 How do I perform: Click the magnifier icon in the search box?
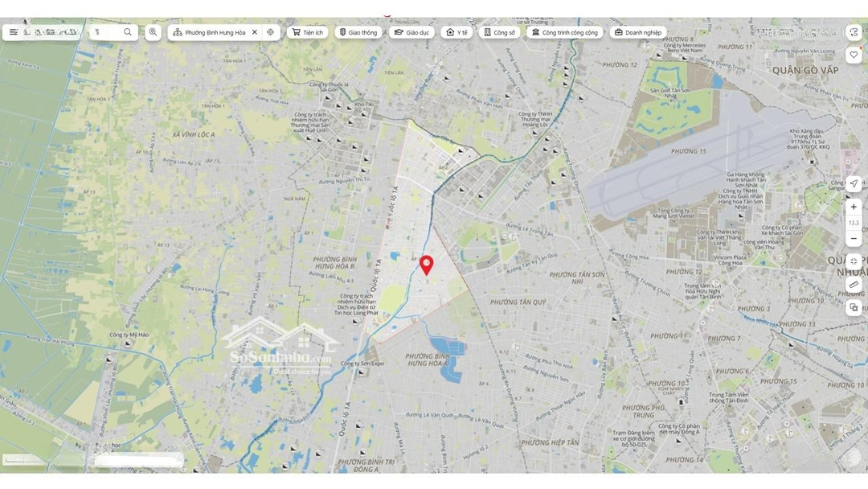(x=127, y=32)
